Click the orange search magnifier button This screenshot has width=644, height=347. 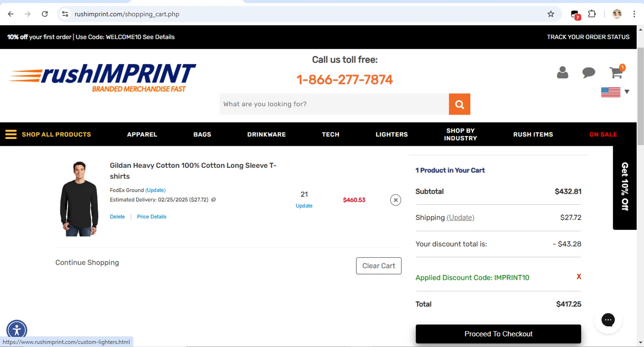[x=459, y=104]
